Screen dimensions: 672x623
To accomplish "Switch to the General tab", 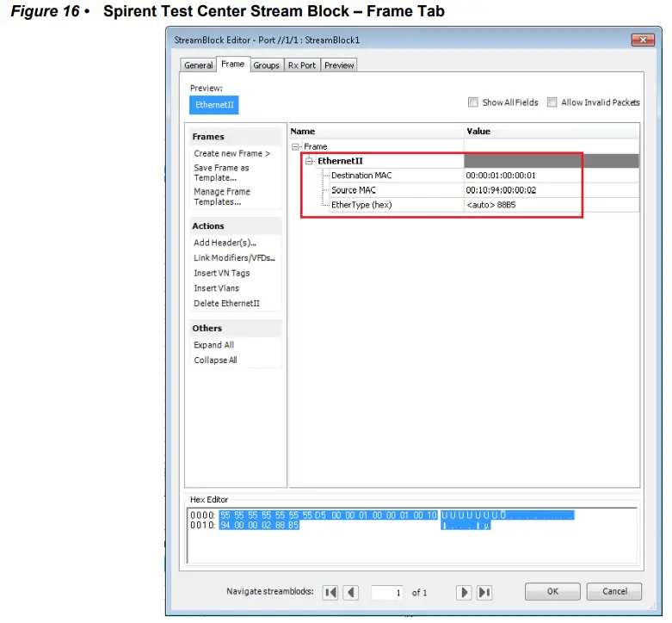I will (199, 65).
